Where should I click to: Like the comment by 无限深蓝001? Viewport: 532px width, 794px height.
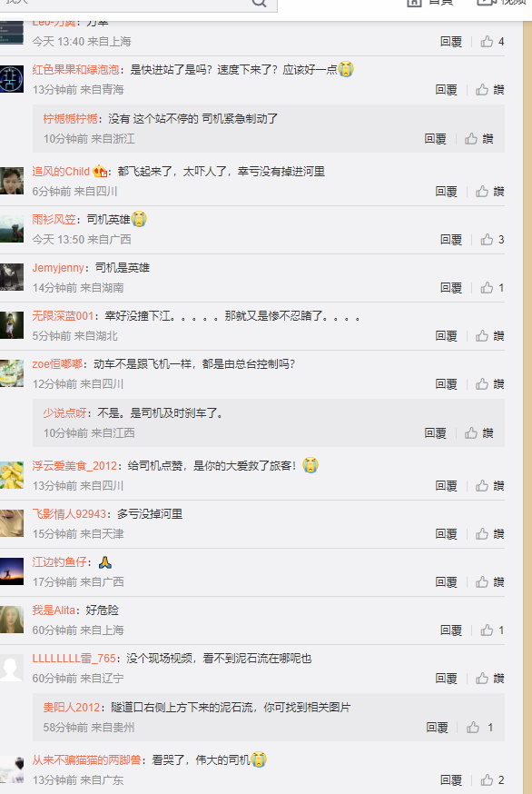coord(489,336)
